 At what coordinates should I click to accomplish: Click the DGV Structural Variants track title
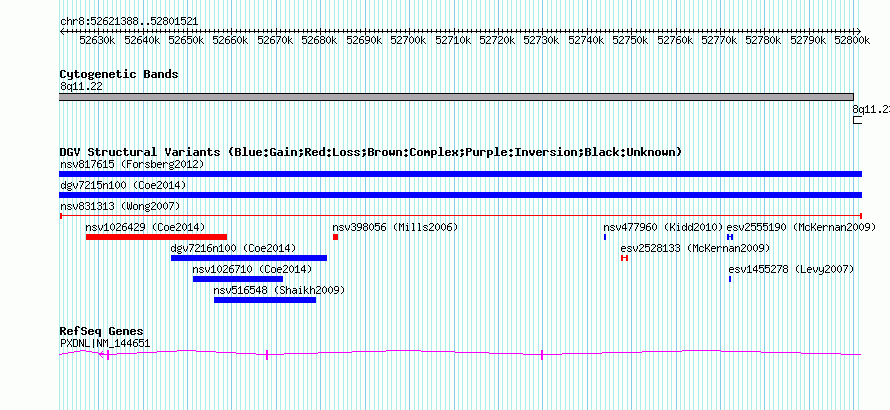(371, 152)
